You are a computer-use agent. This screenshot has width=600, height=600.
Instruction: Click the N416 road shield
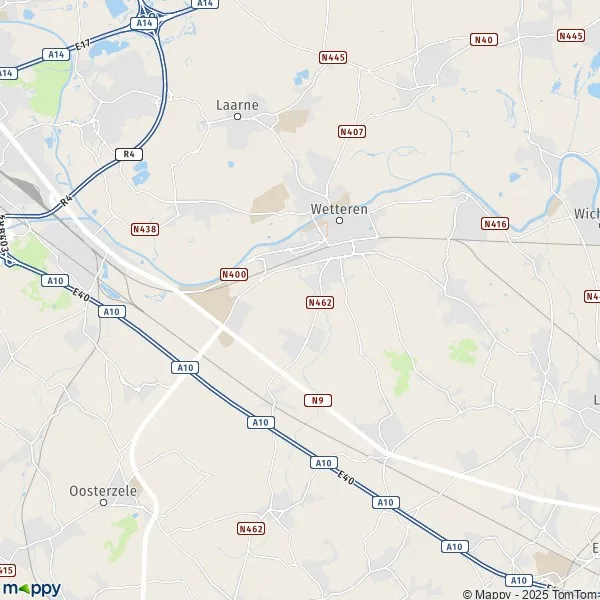tap(495, 223)
